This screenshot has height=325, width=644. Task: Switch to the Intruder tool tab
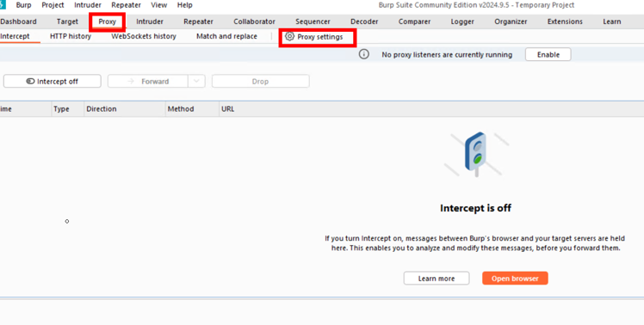150,21
